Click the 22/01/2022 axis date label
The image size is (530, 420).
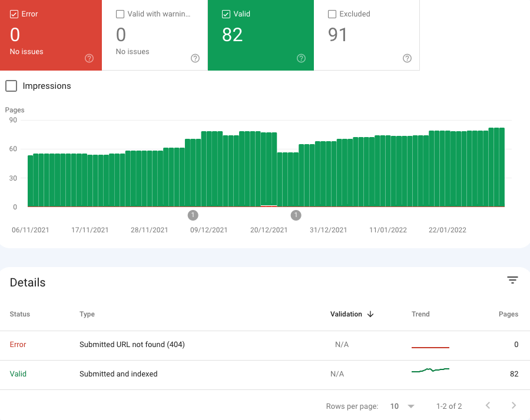click(448, 230)
